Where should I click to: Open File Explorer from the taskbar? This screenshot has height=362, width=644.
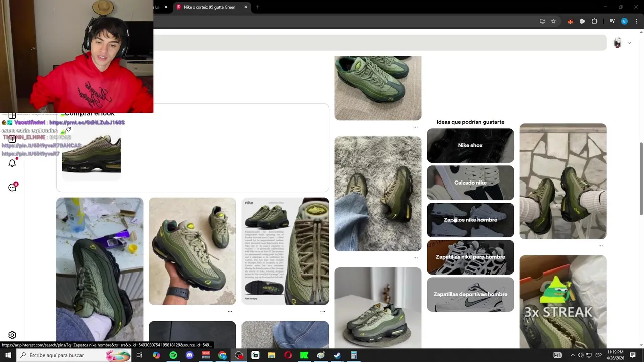pos(272,355)
